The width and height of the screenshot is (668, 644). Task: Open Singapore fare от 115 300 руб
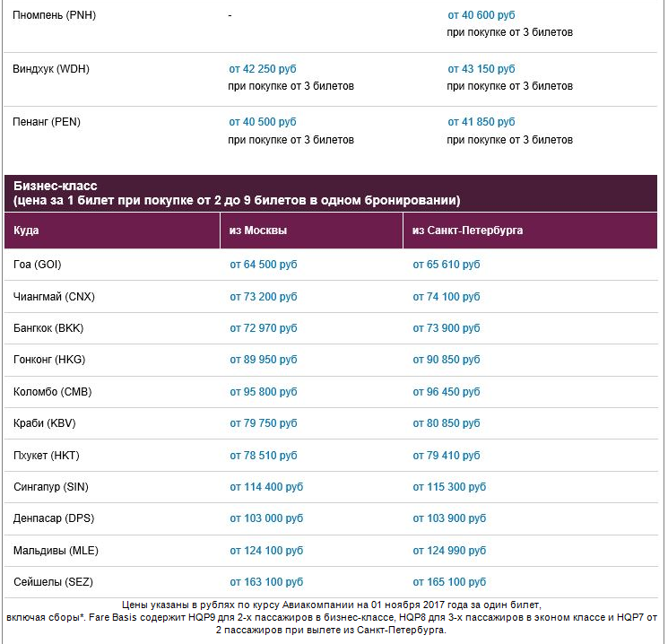(449, 487)
